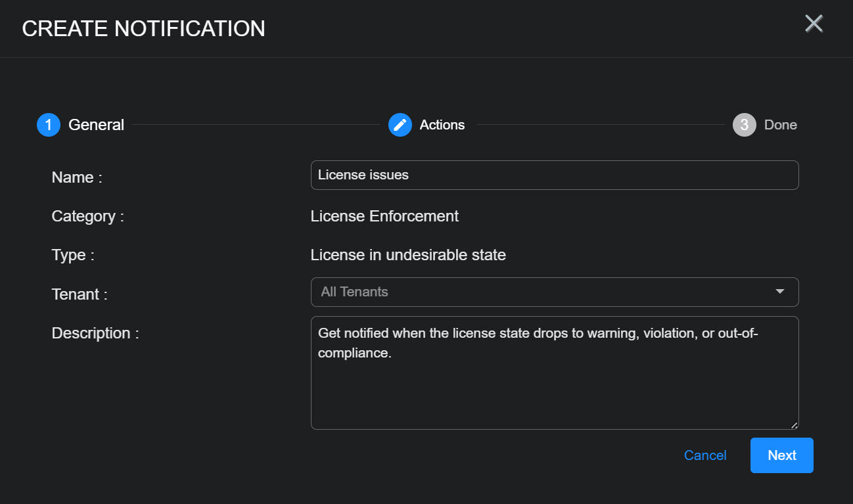Click the License in undesirable state type text
This screenshot has height=504, width=853.
tap(408, 255)
